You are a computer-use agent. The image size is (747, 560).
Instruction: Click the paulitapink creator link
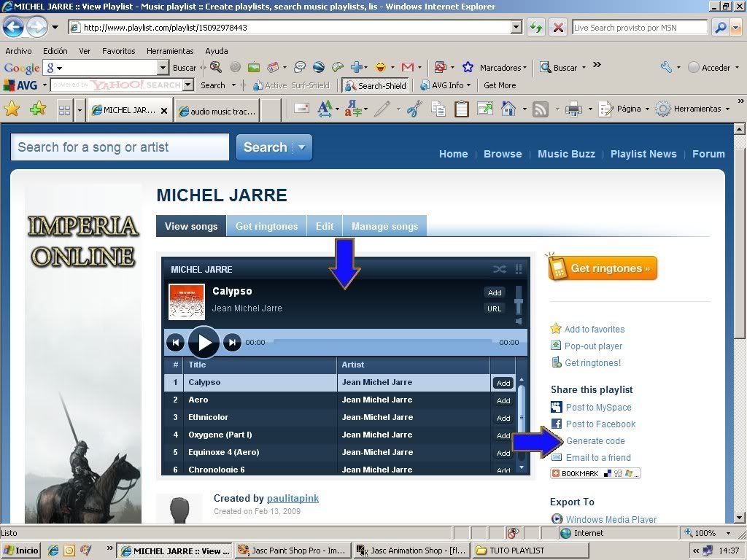[293, 498]
